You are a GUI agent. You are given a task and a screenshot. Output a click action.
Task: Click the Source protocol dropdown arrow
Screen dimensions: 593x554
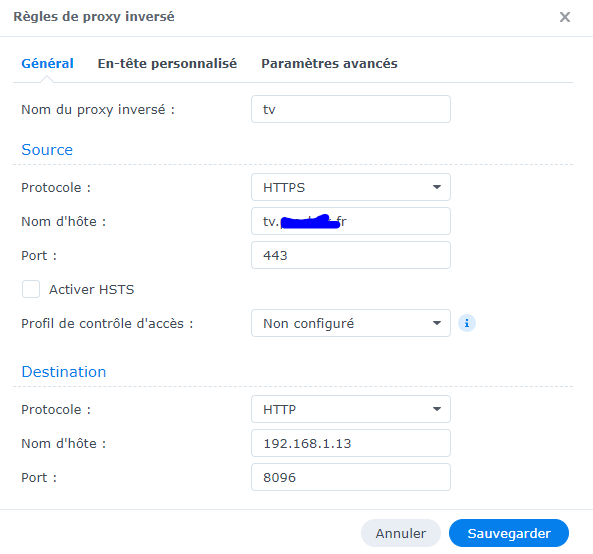[437, 187]
